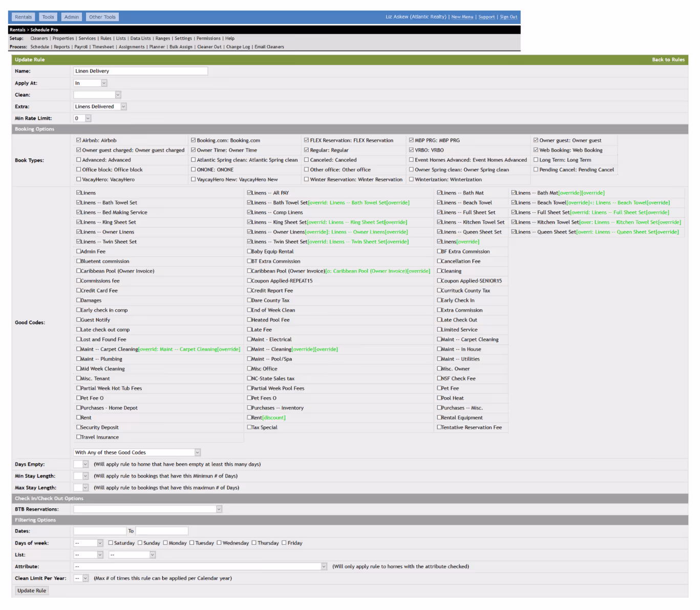The height and width of the screenshot is (610, 700).
Task: Open the Properties setup link
Action: [63, 38]
